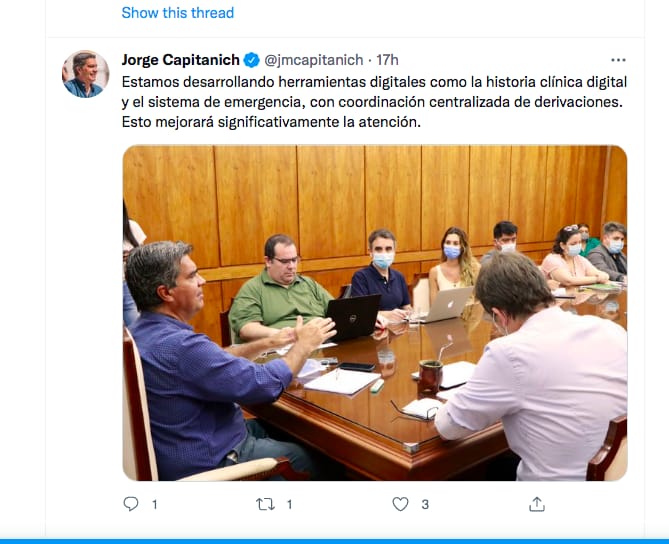Click the reply speech bubble icon
The image size is (669, 544).
coord(131,504)
